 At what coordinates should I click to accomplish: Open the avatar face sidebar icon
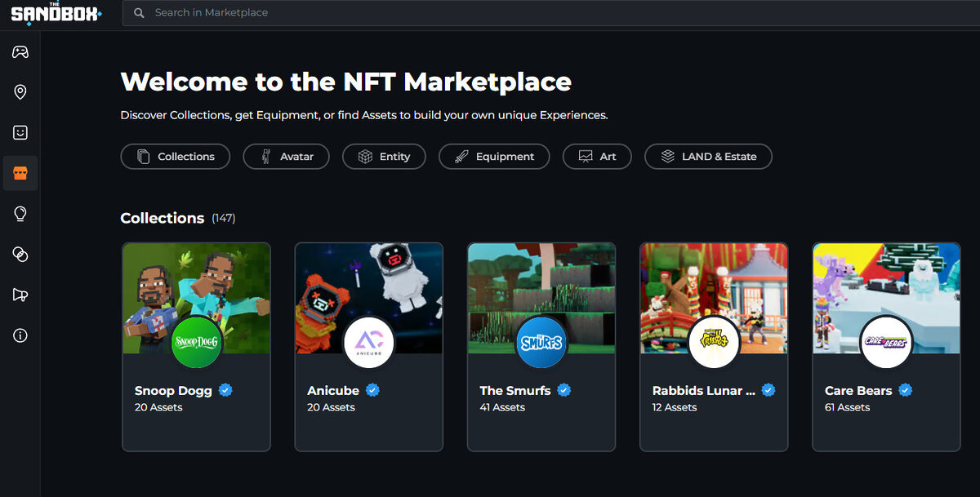[20, 132]
